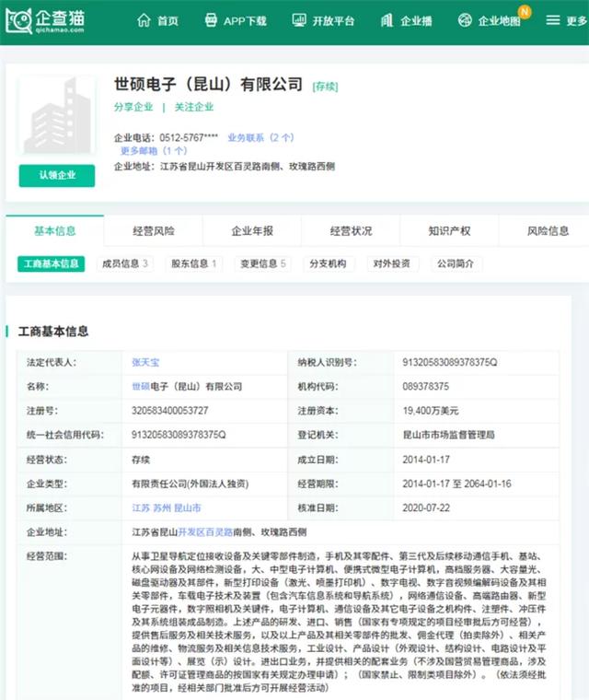Click the 存续 status tag near title
This screenshot has width=589, height=700.
[x=325, y=87]
